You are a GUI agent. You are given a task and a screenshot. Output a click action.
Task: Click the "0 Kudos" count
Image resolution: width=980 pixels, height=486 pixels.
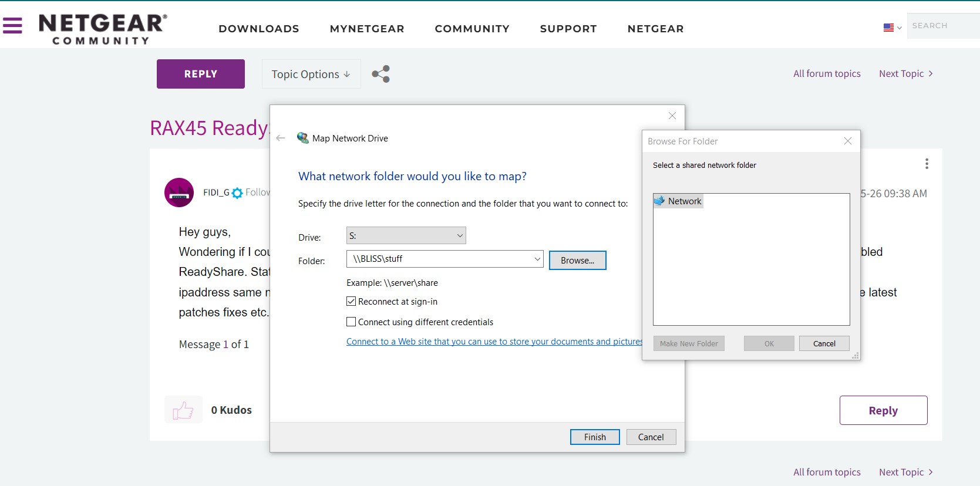[x=231, y=410]
